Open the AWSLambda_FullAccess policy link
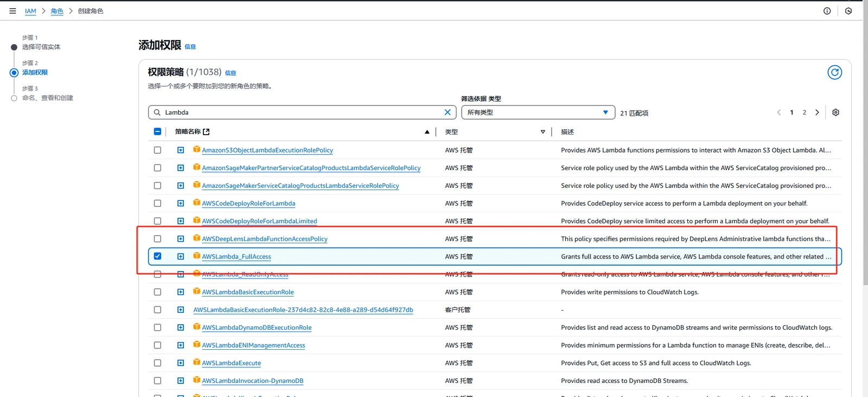 [x=237, y=257]
